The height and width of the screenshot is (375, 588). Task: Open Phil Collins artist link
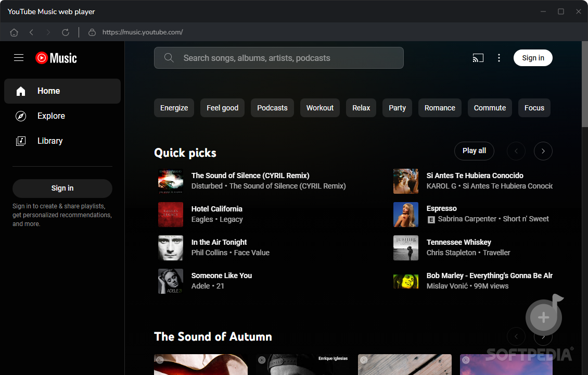[209, 253]
